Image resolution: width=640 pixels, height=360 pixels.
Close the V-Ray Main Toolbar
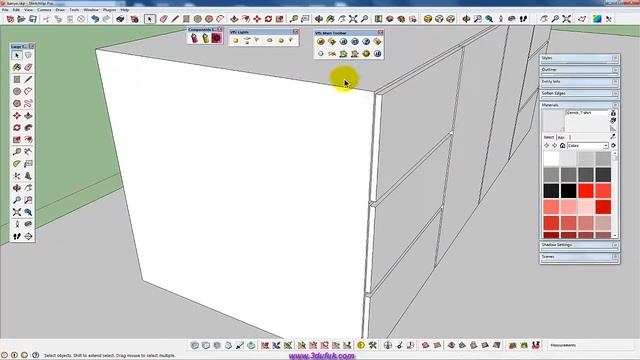tap(380, 33)
